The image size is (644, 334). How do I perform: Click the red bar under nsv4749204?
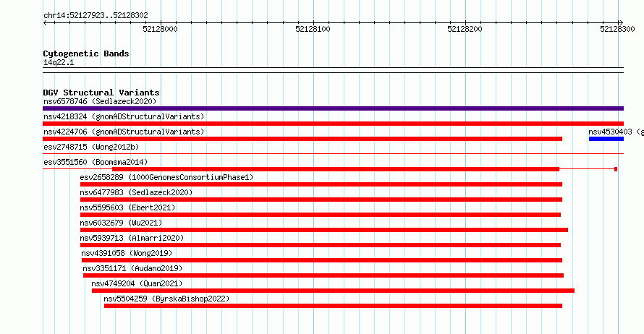click(x=333, y=291)
